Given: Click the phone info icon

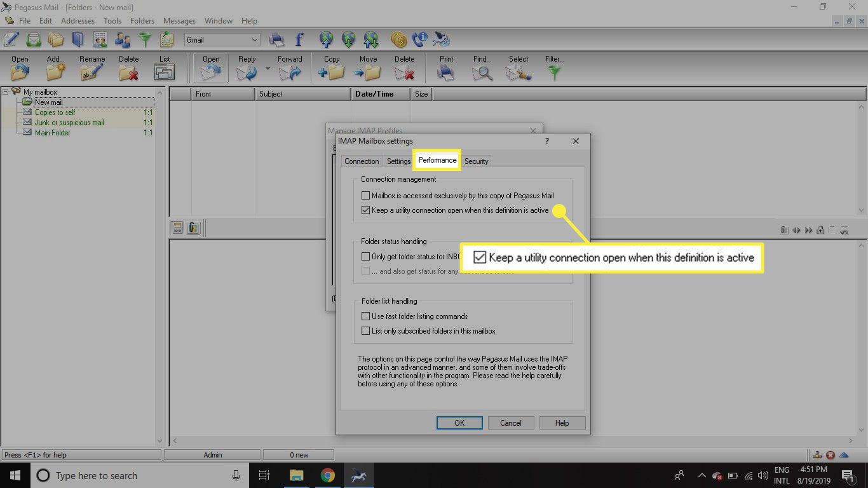Looking at the screenshot, I should click(420, 40).
